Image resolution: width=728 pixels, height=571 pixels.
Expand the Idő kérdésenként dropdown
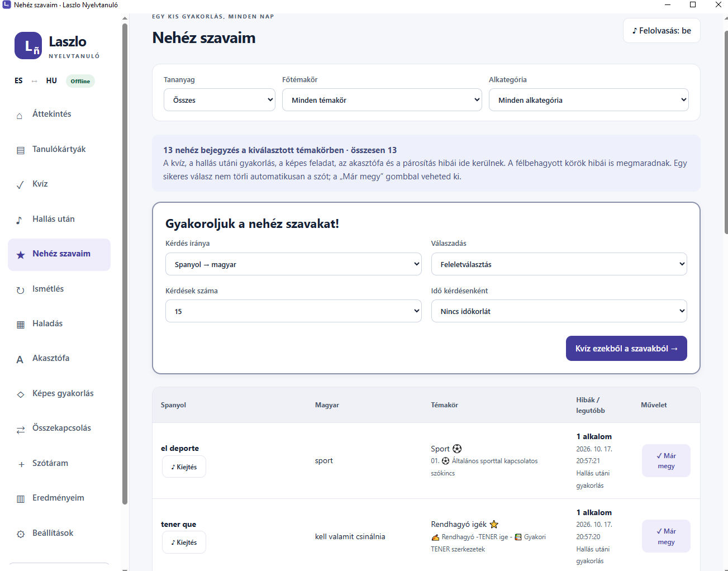[x=559, y=311]
